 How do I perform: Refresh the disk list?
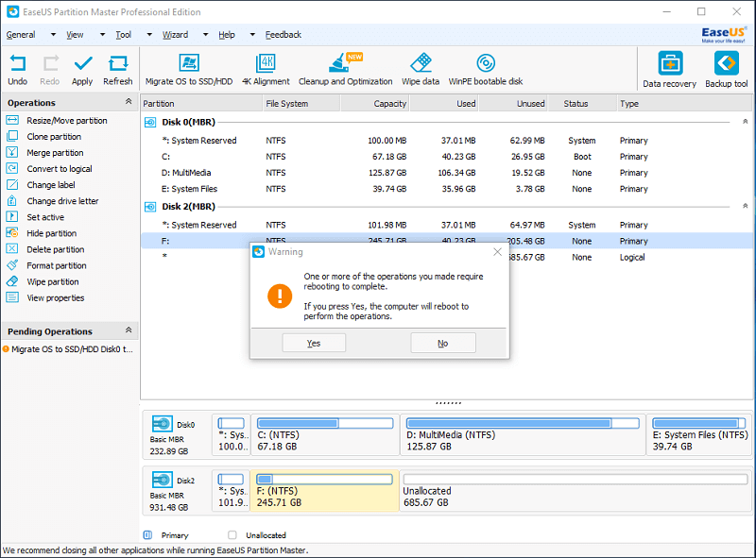pyautogui.click(x=117, y=71)
